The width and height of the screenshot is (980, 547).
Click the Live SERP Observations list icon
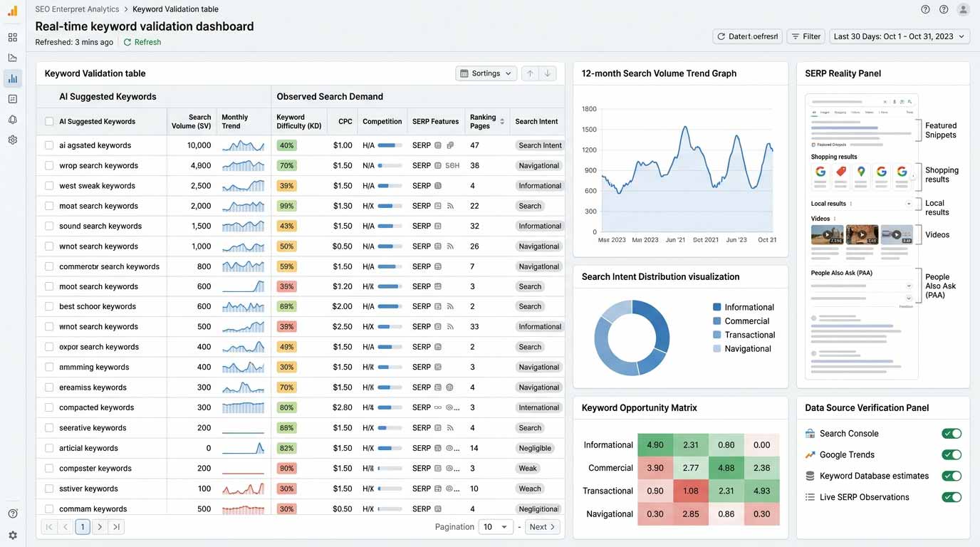pyautogui.click(x=810, y=497)
